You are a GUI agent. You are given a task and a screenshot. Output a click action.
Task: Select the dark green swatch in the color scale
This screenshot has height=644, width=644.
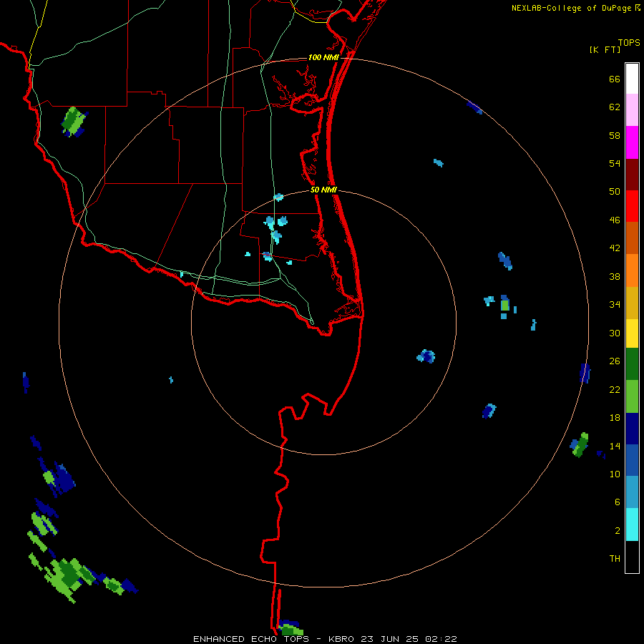[x=632, y=364]
